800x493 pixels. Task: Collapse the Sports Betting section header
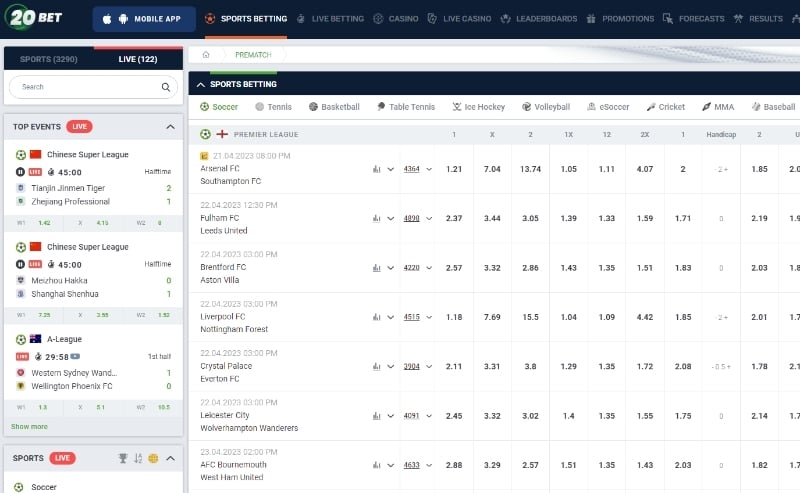pyautogui.click(x=201, y=84)
